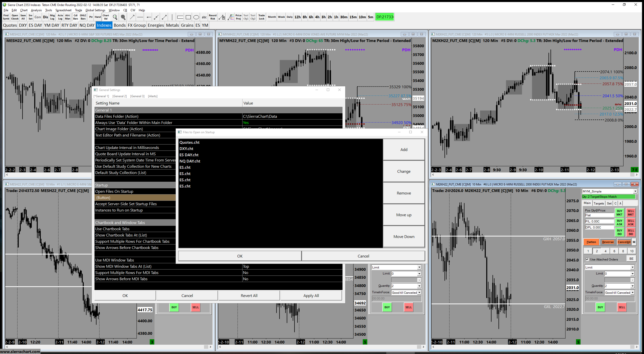The width and height of the screenshot is (644, 354).
Task: Select NQ DAY.cht in startup files list
Action: (x=190, y=161)
